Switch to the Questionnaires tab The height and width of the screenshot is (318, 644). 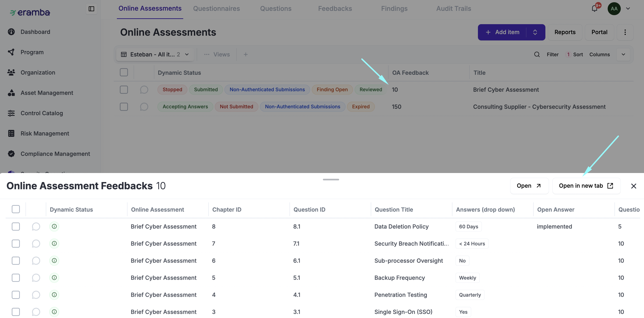click(216, 9)
